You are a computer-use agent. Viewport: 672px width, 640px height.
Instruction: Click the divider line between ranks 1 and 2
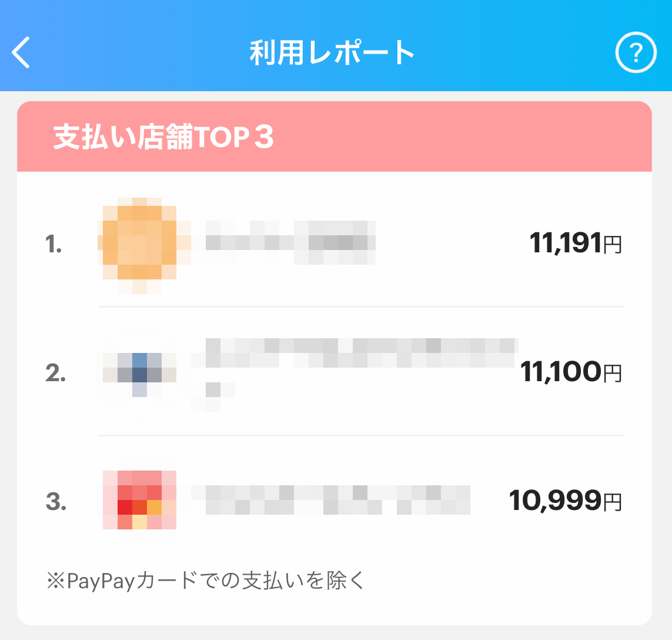click(360, 306)
